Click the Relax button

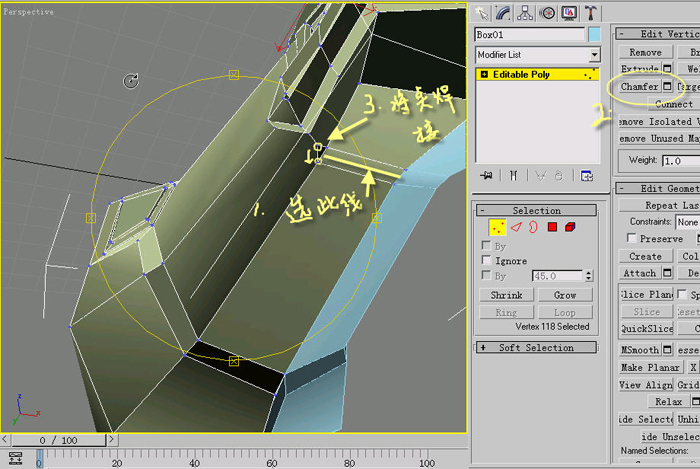pyautogui.click(x=669, y=402)
